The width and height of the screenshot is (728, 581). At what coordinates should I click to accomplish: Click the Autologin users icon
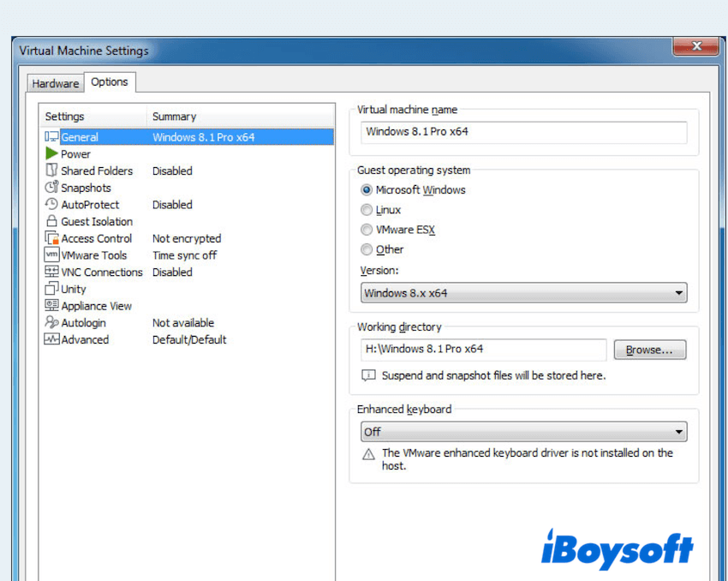(51, 322)
